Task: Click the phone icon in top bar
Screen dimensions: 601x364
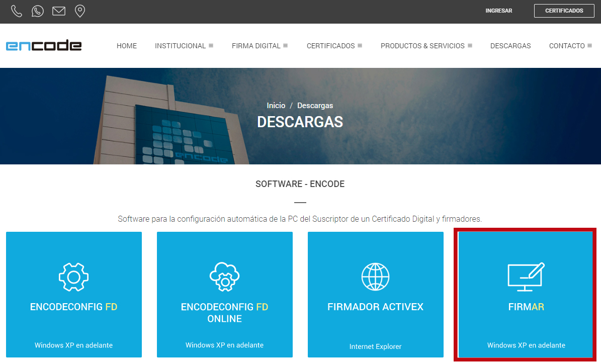Action: click(17, 11)
